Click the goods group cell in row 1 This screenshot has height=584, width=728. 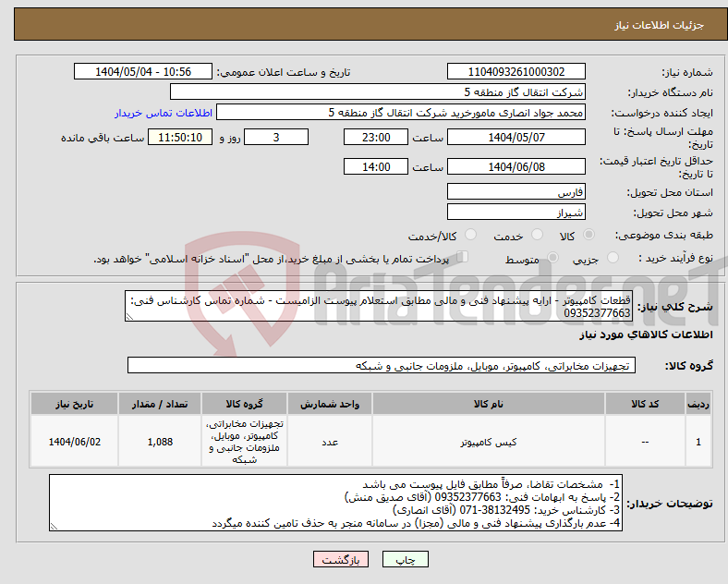[244, 442]
